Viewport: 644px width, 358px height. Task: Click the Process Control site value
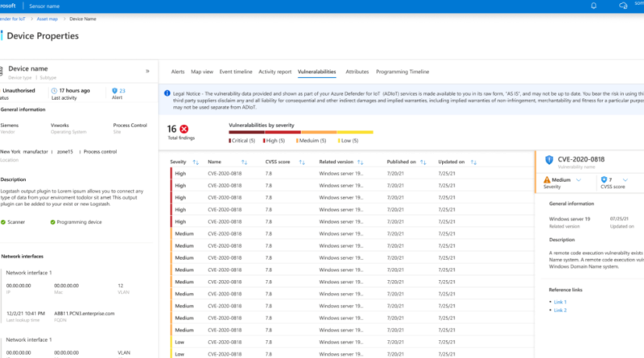(130, 126)
